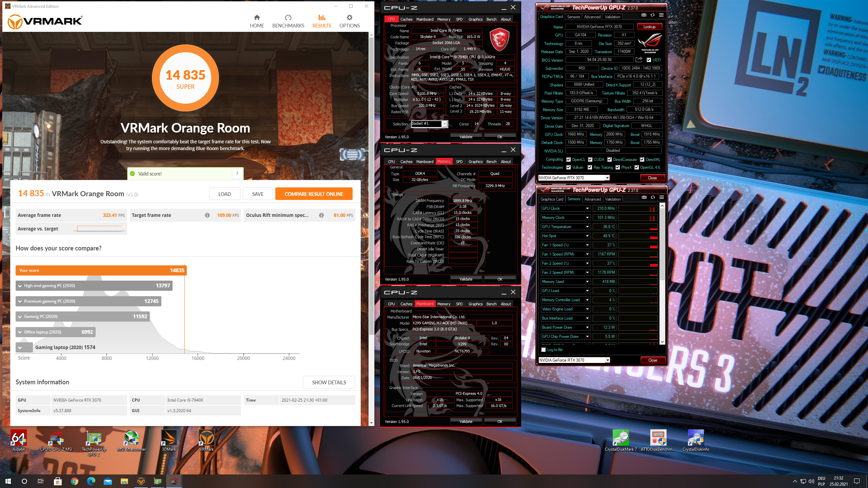Toggle the DirectCompute checkbox
The image size is (868, 488).
(610, 160)
